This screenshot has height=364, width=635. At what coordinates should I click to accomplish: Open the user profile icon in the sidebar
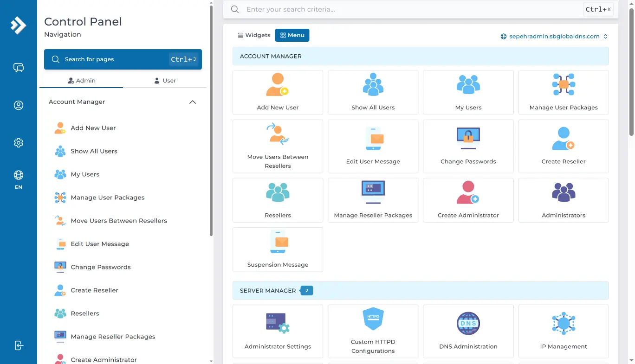(19, 105)
